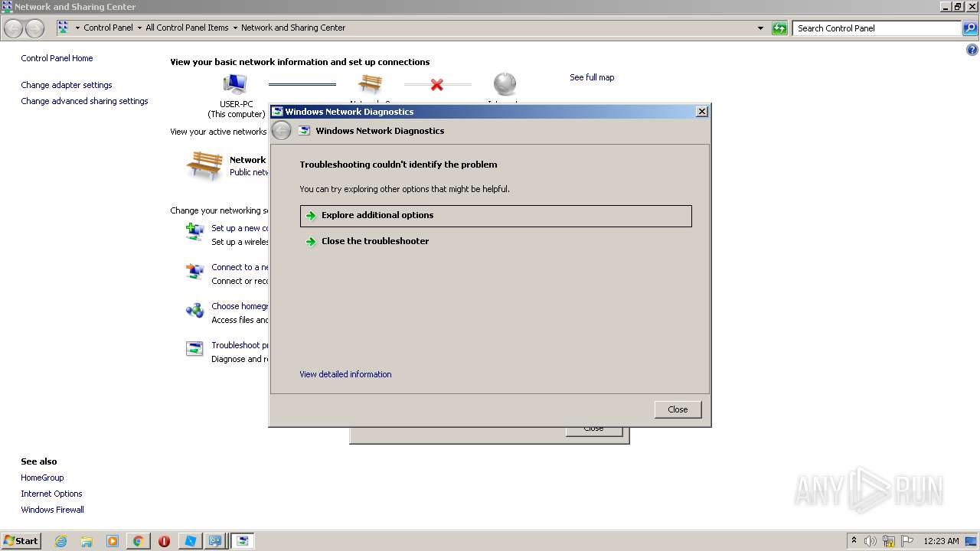Click the address bar refresh button
Image resolution: width=980 pixels, height=551 pixels.
779,28
